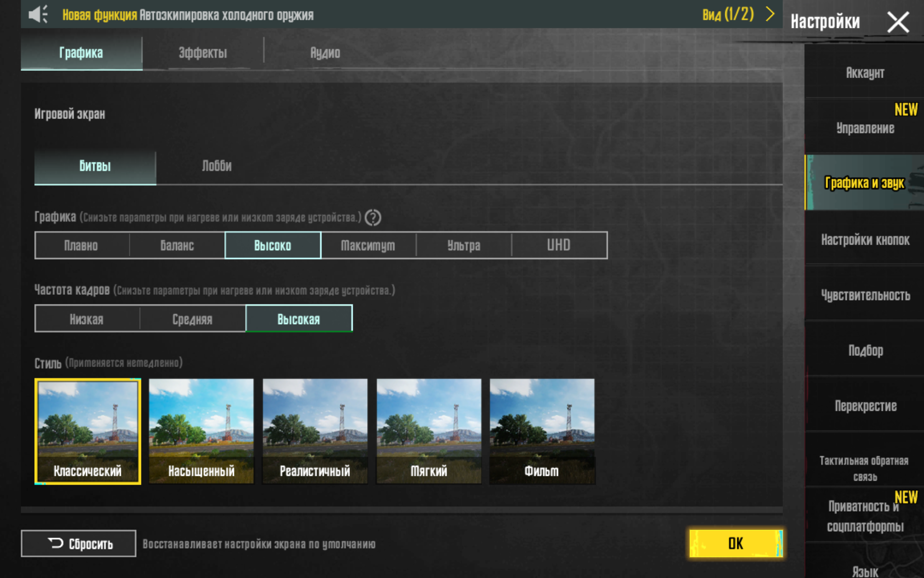This screenshot has height=578, width=924.
Task: Choose the Реалистичный style preview
Action: 315,431
